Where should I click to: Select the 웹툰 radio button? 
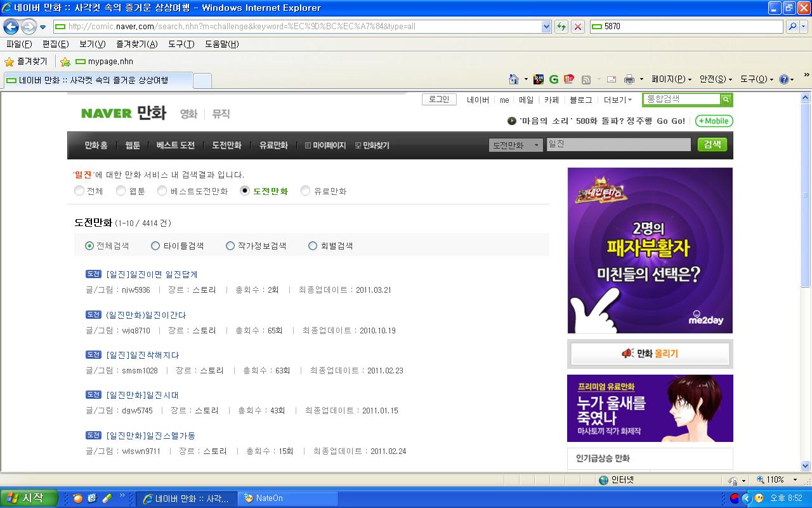point(121,190)
